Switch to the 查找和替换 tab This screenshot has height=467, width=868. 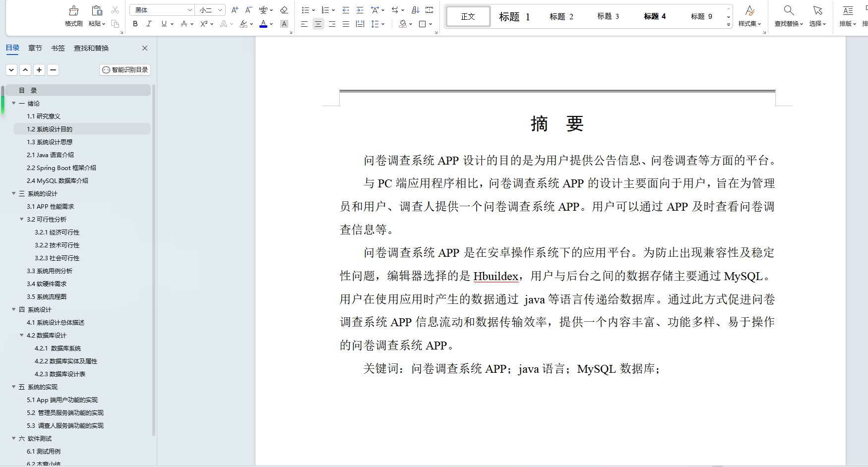[91, 48]
